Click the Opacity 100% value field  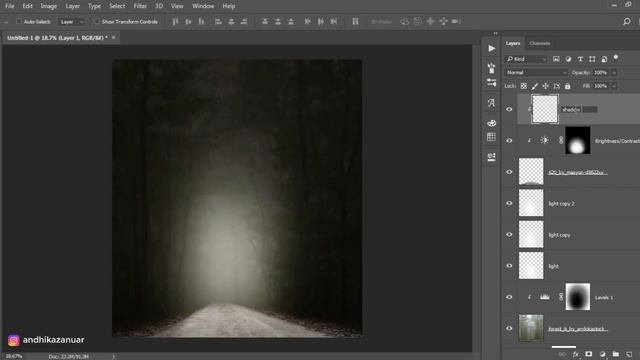click(601, 73)
